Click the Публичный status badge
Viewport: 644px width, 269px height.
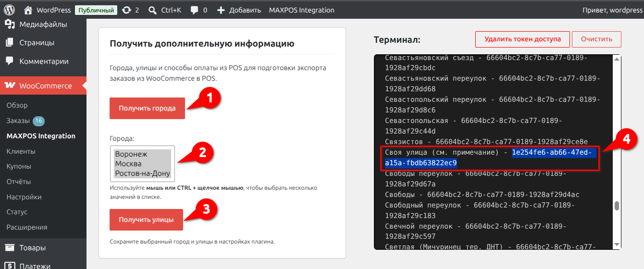[96, 10]
